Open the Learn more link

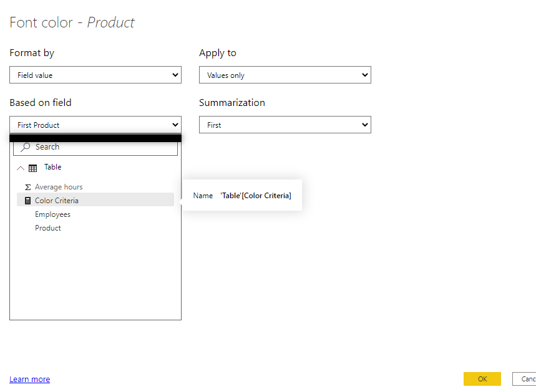click(x=30, y=380)
